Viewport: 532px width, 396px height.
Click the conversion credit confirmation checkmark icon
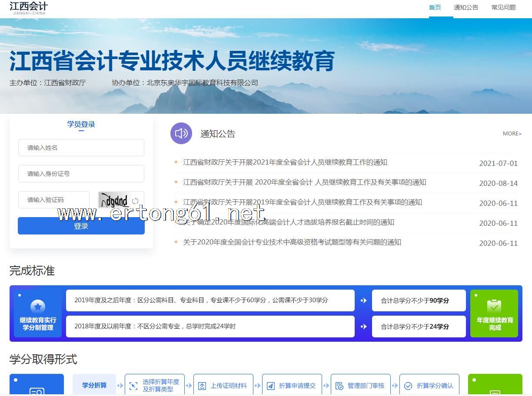[408, 386]
